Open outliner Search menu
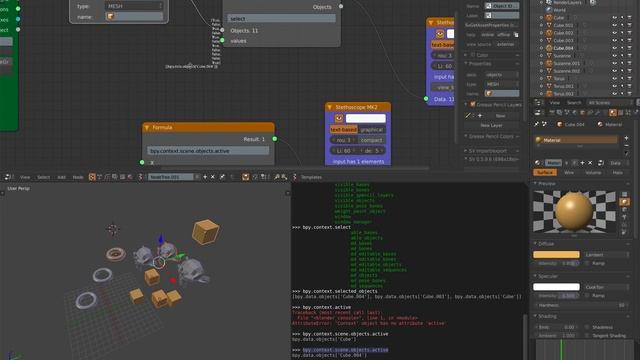640x360 pixels. (574, 103)
